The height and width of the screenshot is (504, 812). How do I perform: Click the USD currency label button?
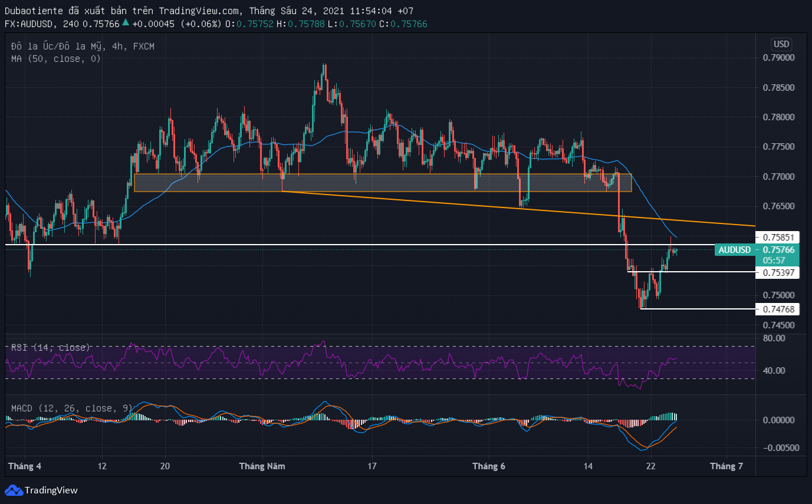coord(781,44)
